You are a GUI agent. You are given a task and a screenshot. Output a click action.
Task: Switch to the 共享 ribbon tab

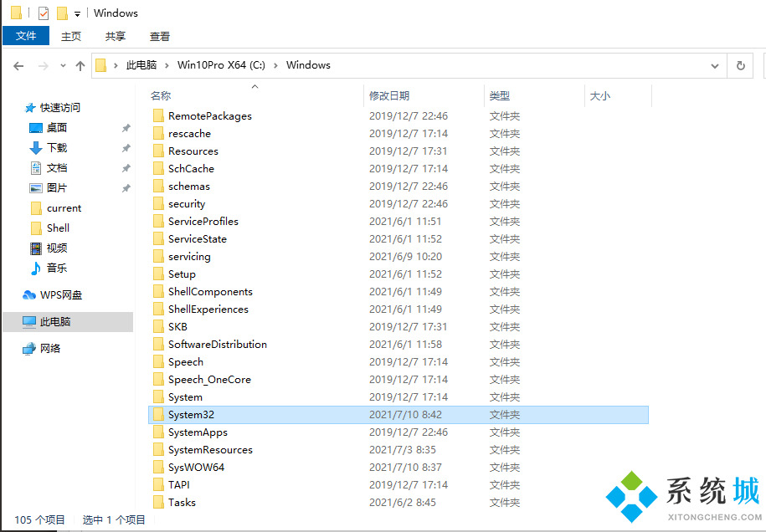(x=116, y=36)
